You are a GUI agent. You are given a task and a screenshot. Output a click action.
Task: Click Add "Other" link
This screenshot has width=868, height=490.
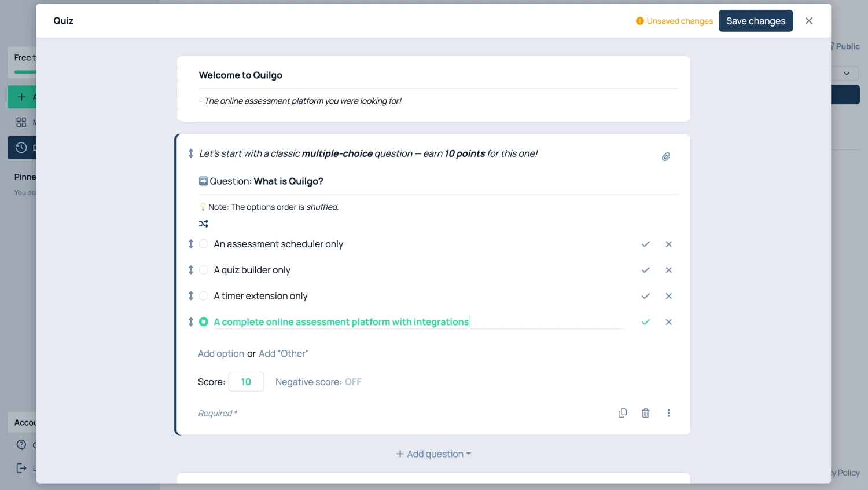(x=284, y=354)
